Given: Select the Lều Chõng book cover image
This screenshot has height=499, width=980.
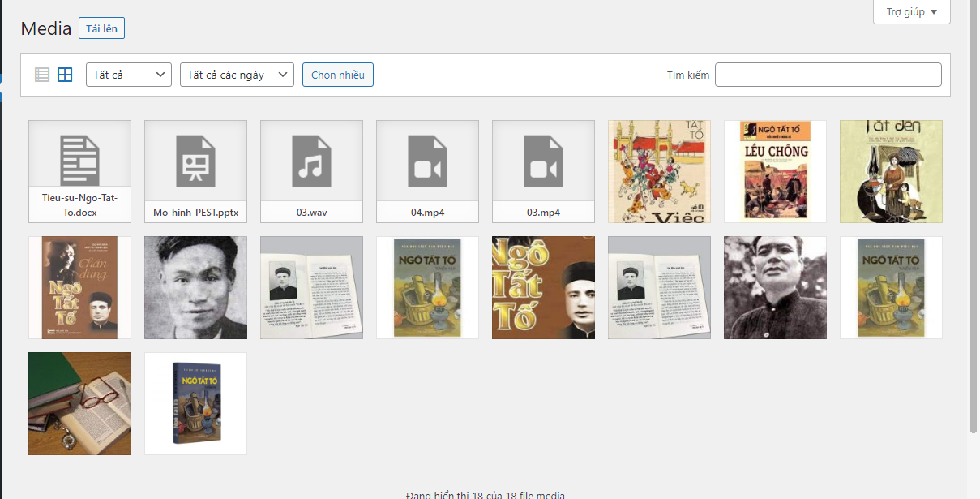Looking at the screenshot, I should pyautogui.click(x=775, y=171).
